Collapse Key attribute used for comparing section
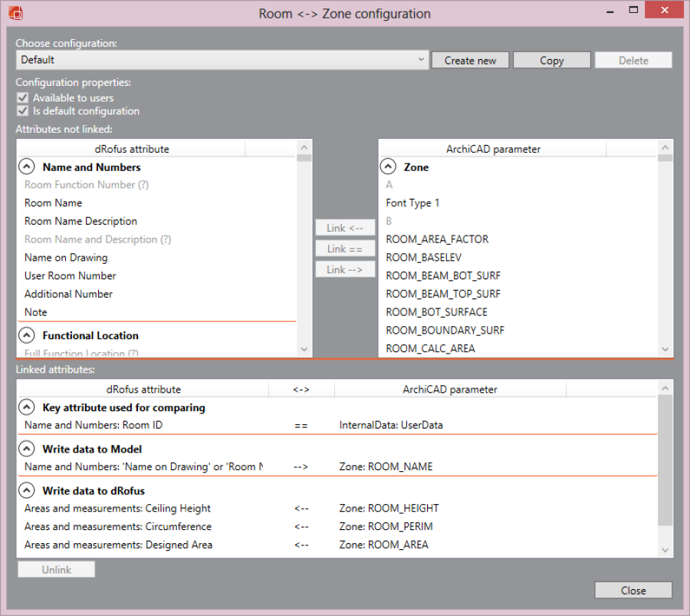Image resolution: width=690 pixels, height=616 pixels. 27,407
